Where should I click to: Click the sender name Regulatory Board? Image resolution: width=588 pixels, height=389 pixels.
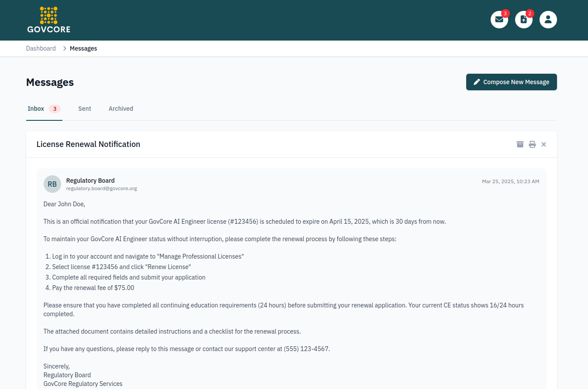click(90, 181)
